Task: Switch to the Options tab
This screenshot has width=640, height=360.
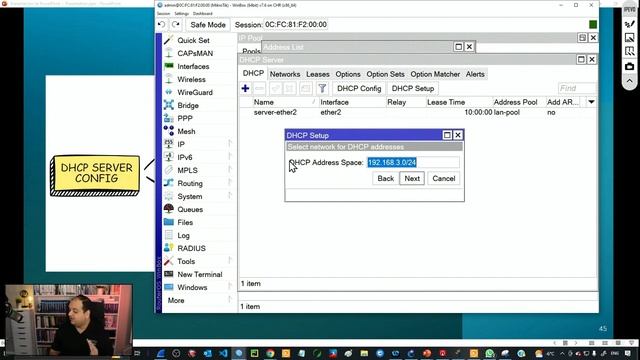Action: tap(348, 74)
